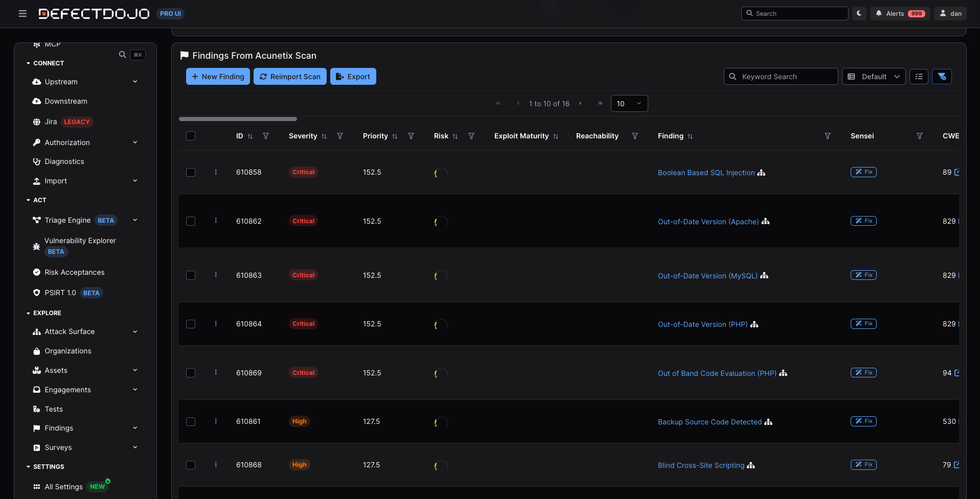The height and width of the screenshot is (499, 980).
Task: Open the hamburger navigation menu
Action: [22, 14]
